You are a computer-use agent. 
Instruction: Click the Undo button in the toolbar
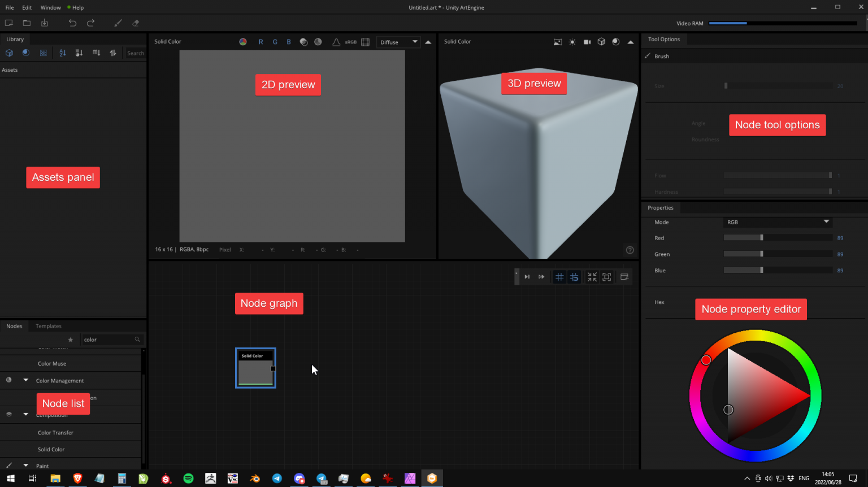(x=73, y=23)
